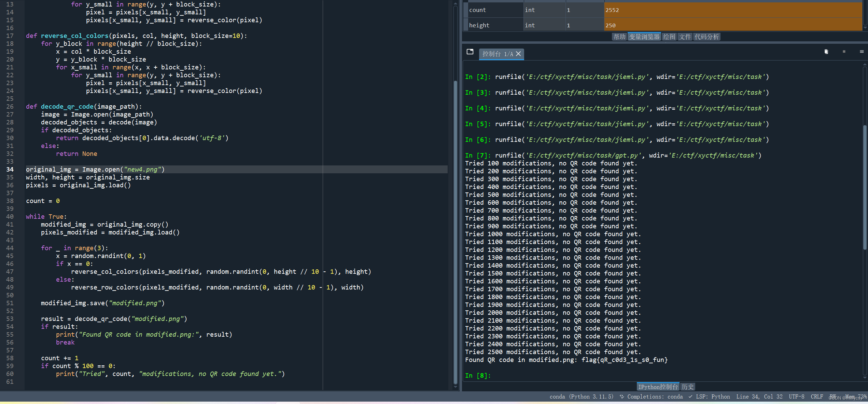The image size is (868, 404).
Task: Click the Completions conda status icon
Action: point(622,396)
